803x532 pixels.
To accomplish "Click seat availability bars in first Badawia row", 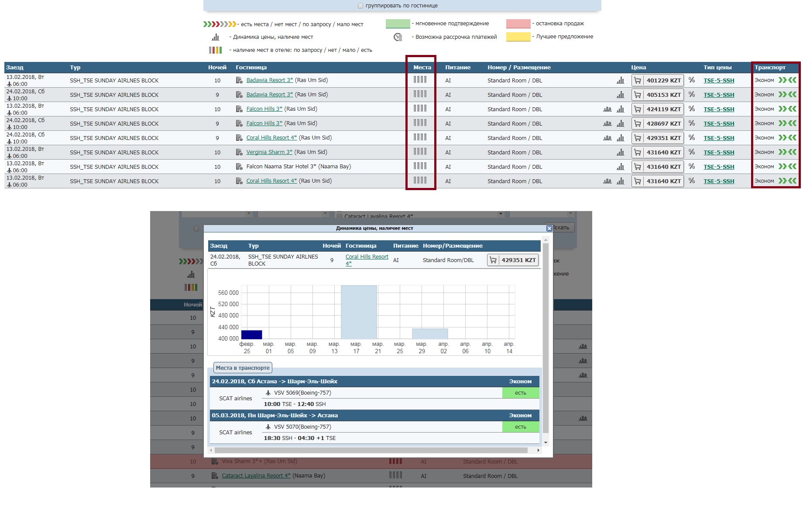I will (420, 79).
